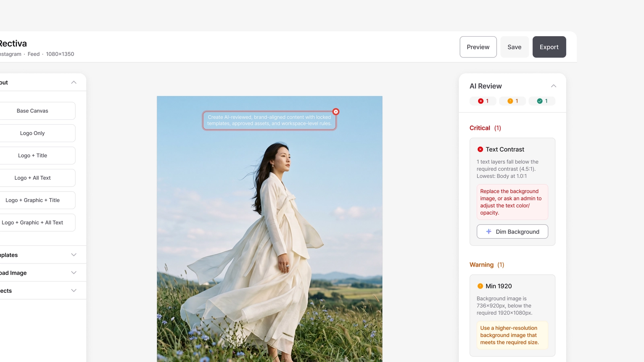Click the orange Min 1920 warning icon

(480, 286)
